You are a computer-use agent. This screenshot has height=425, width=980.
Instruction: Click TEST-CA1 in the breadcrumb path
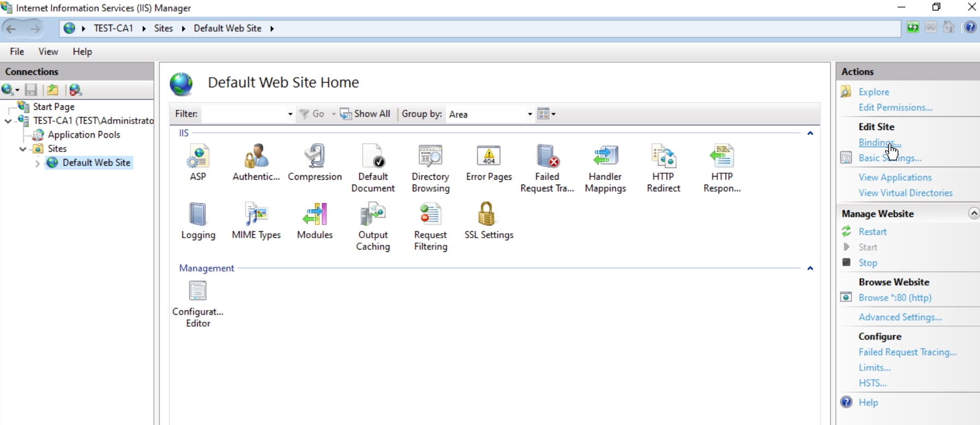click(114, 28)
